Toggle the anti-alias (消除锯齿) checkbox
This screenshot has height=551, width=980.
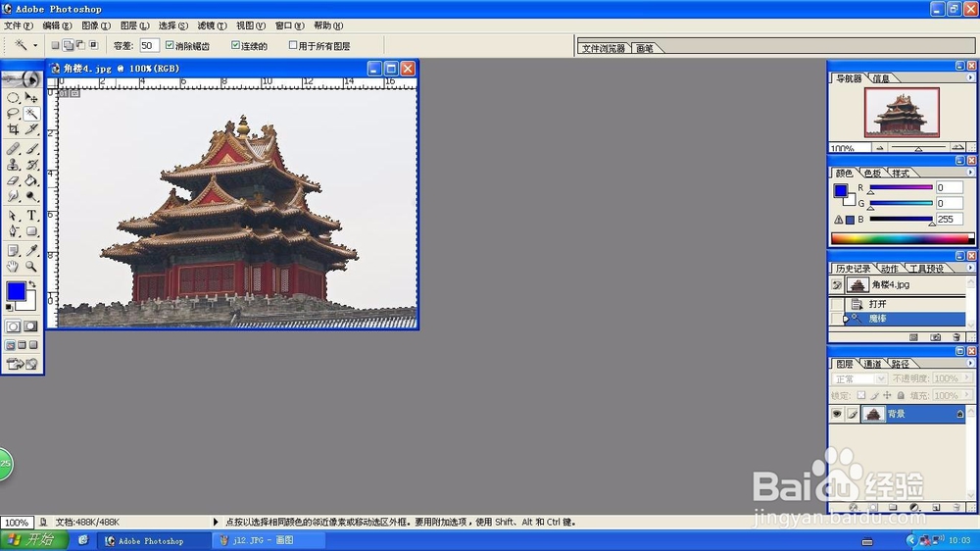click(170, 46)
